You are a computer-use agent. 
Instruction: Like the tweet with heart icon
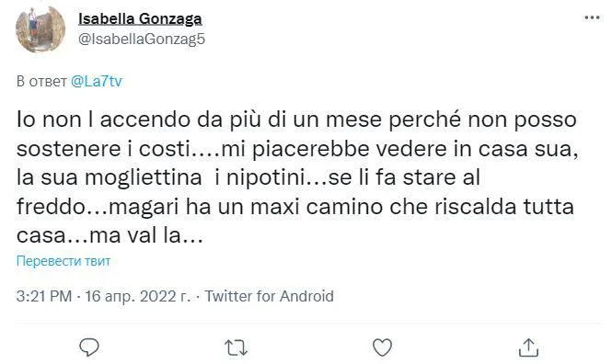382,347
